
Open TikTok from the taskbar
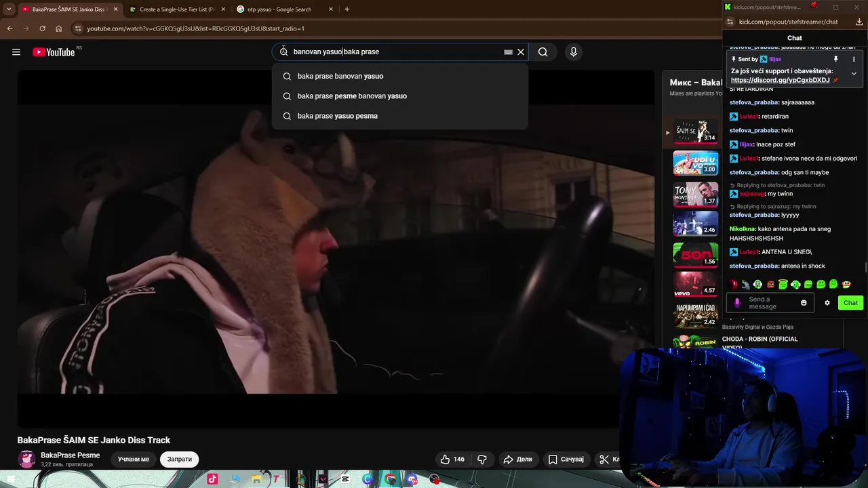[212, 479]
